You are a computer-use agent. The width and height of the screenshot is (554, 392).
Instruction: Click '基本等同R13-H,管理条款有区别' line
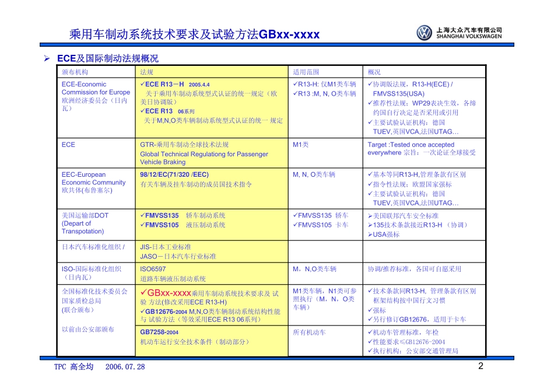(416, 174)
